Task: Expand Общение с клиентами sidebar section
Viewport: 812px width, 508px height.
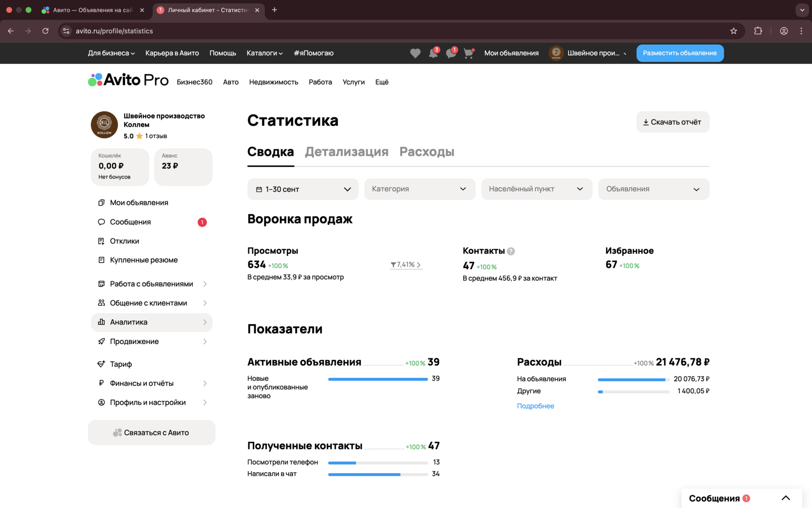Action: (152, 303)
